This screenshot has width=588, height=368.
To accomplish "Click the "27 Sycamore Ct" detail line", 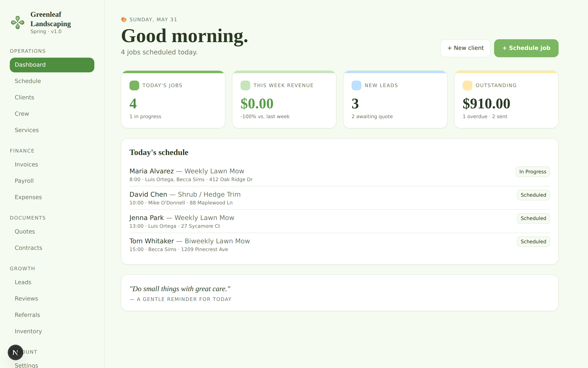I will click(x=175, y=226).
